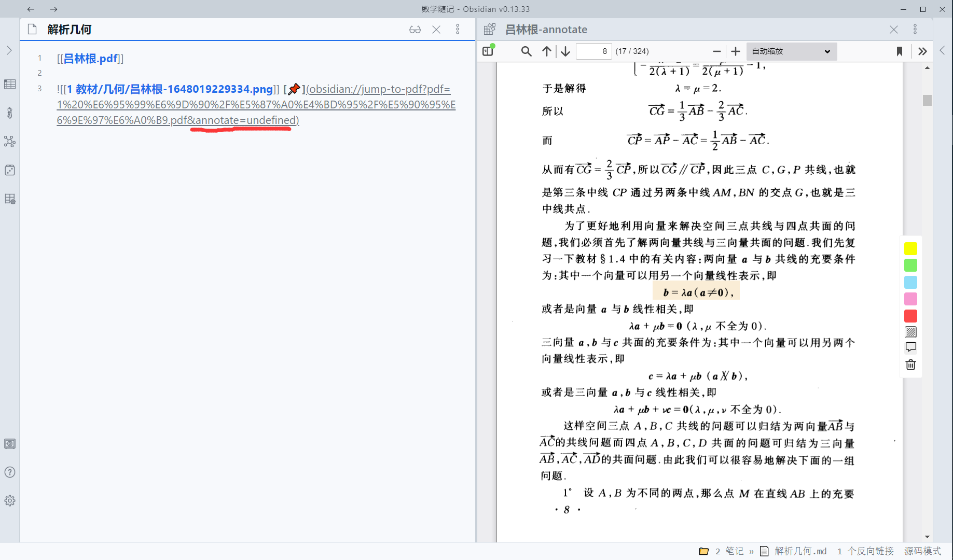Viewport: 953px width, 560px height.
Task: Click the (17 / 324) page count text
Action: pyautogui.click(x=632, y=51)
